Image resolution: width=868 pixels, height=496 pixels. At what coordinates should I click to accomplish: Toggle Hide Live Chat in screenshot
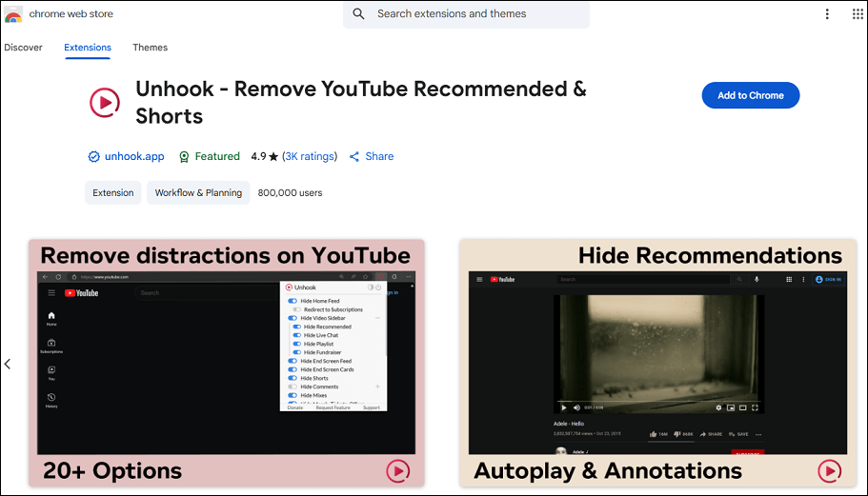pos(296,335)
